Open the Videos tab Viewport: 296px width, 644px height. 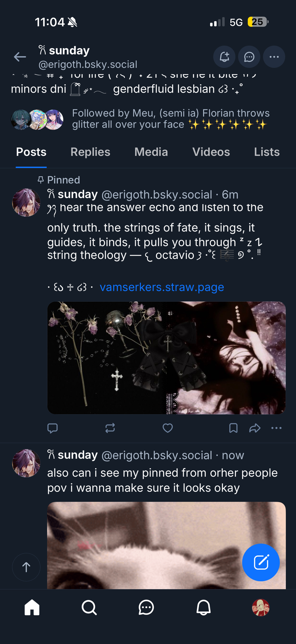pos(211,152)
